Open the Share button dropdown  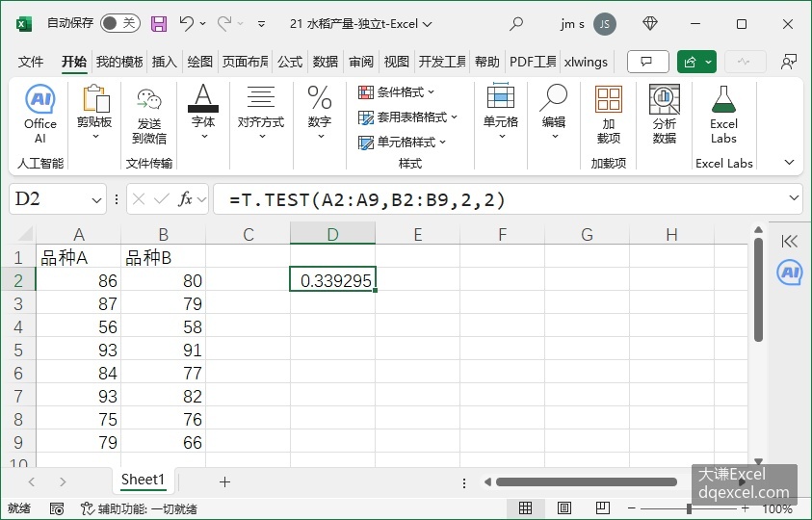pos(708,63)
